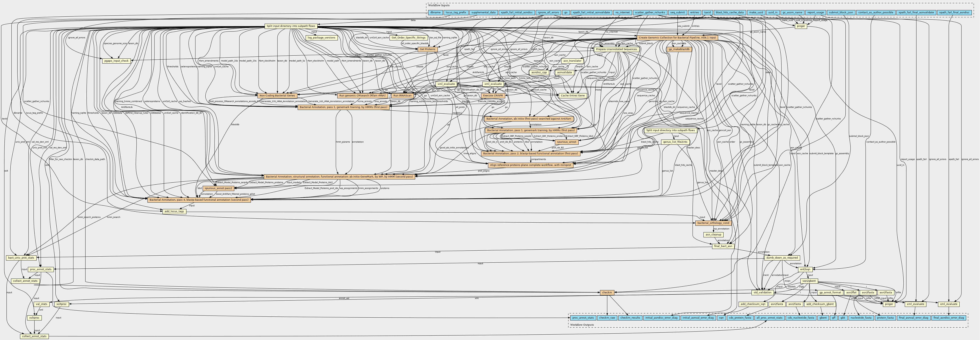This screenshot has width=980, height=340.
Task: Select Create Genomic Collection for Bacterial Pipeline node
Action: 677,38
